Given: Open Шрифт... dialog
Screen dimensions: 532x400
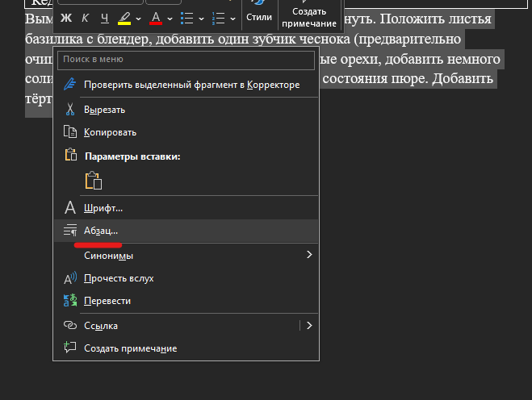Looking at the screenshot, I should coord(186,208).
